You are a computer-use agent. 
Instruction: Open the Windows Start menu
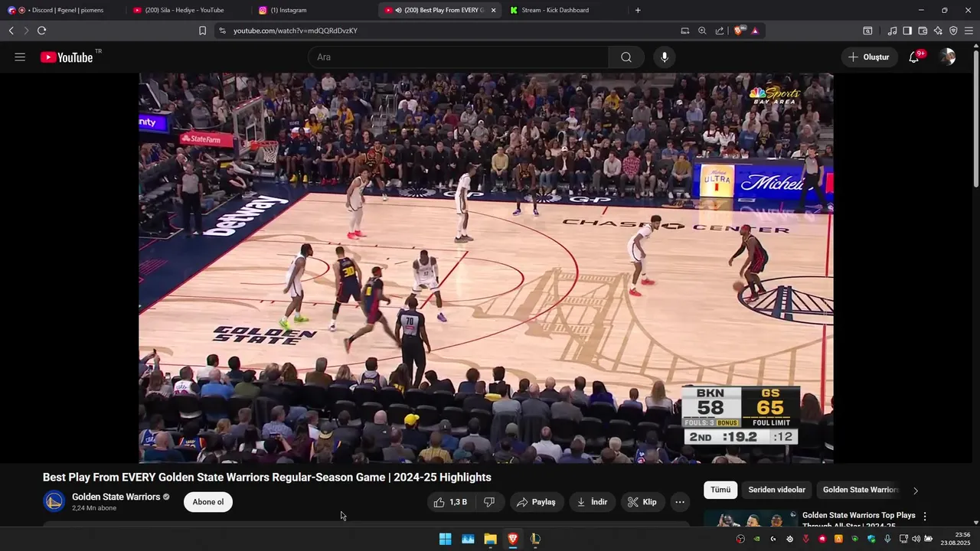[445, 539]
